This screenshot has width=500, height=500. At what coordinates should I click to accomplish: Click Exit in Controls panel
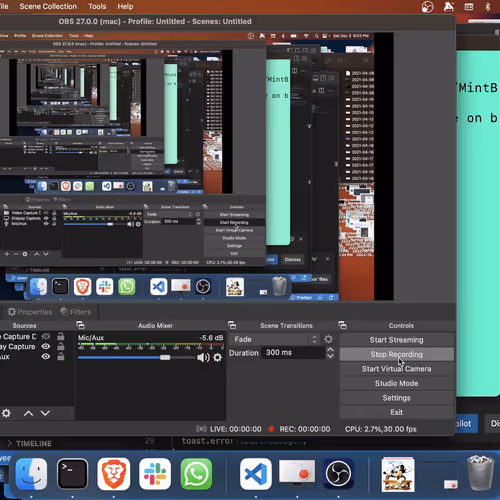tap(397, 412)
